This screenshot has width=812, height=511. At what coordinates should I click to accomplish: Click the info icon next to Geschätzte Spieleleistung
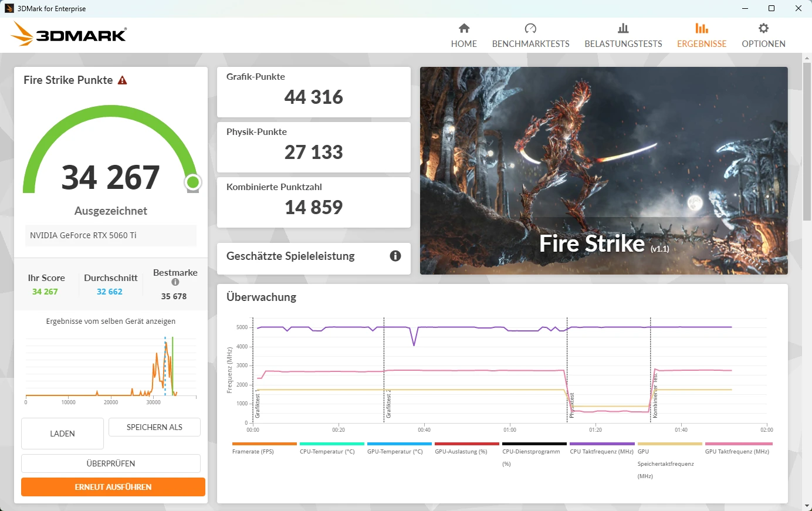click(395, 256)
